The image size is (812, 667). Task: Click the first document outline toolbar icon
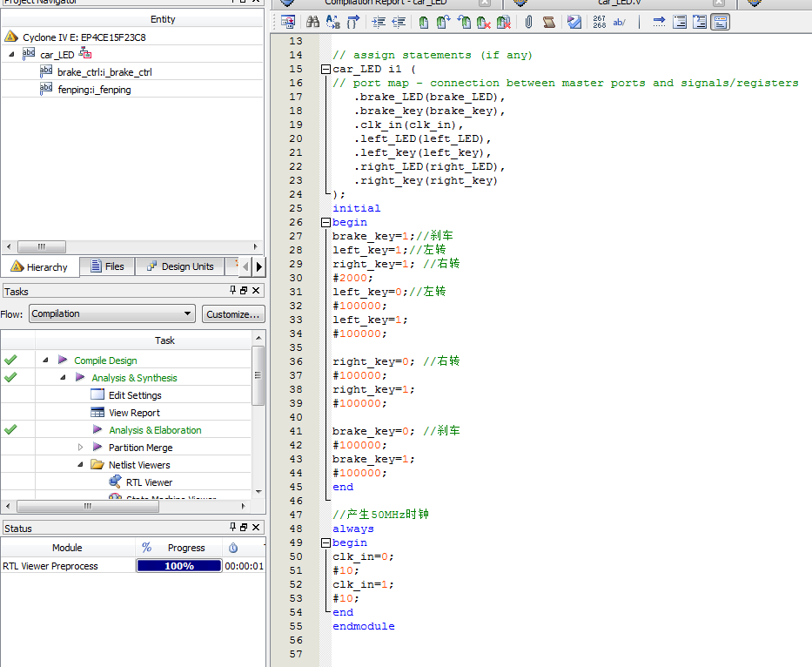[x=680, y=22]
